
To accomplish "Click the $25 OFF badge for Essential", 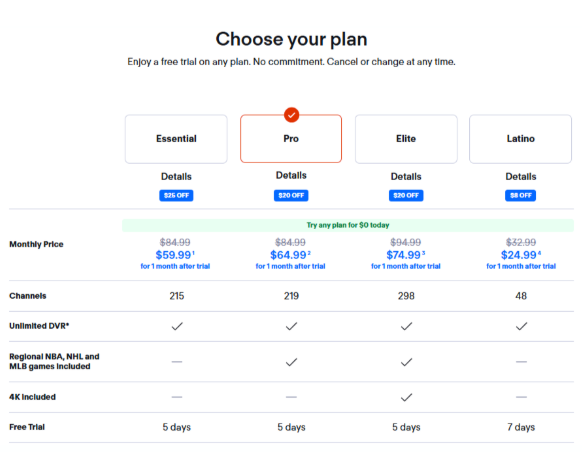I will tap(176, 196).
